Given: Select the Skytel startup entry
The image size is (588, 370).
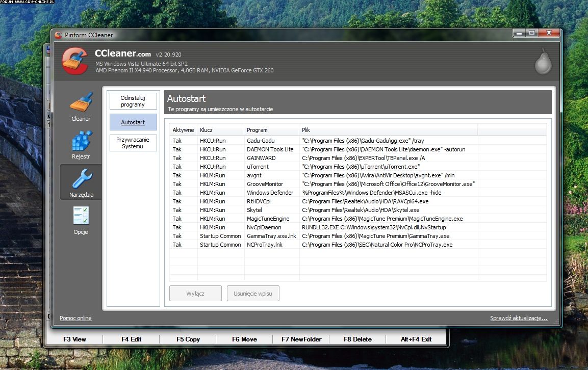Looking at the screenshot, I should 358,210.
